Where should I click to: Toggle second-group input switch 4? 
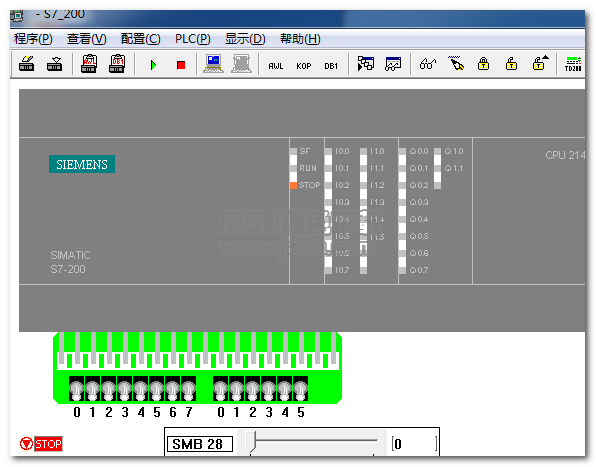[284, 389]
